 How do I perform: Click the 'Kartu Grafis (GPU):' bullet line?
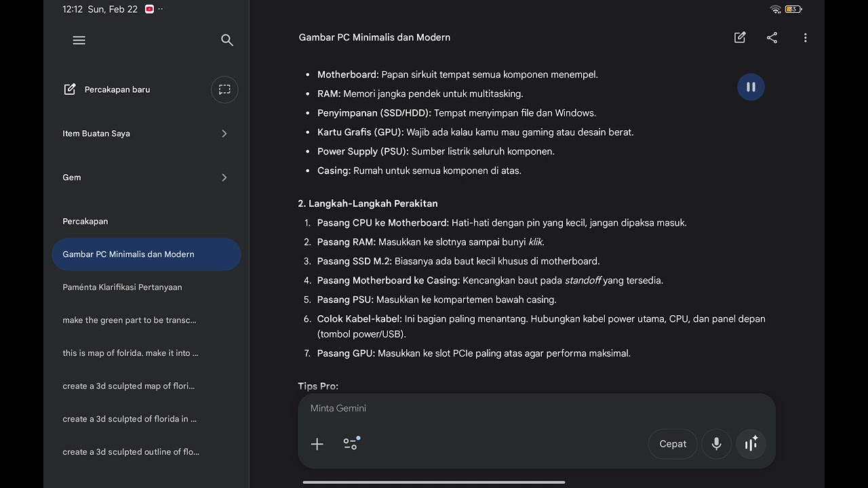point(475,132)
